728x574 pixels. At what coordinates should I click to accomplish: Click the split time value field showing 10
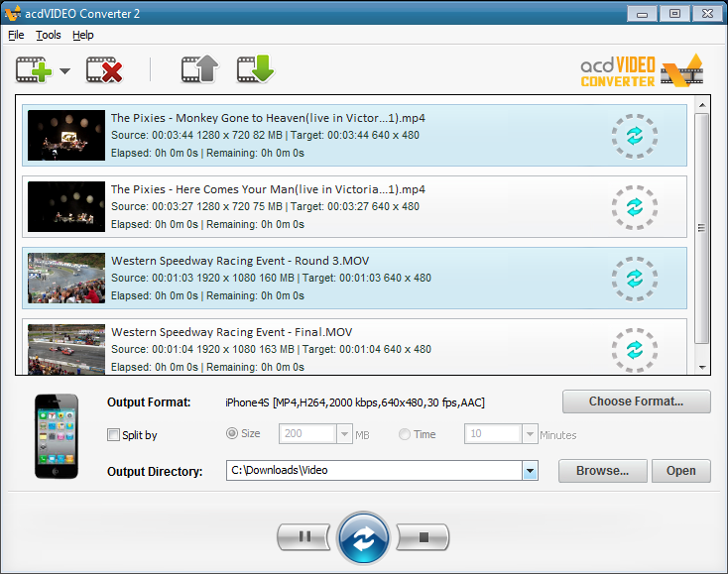493,434
